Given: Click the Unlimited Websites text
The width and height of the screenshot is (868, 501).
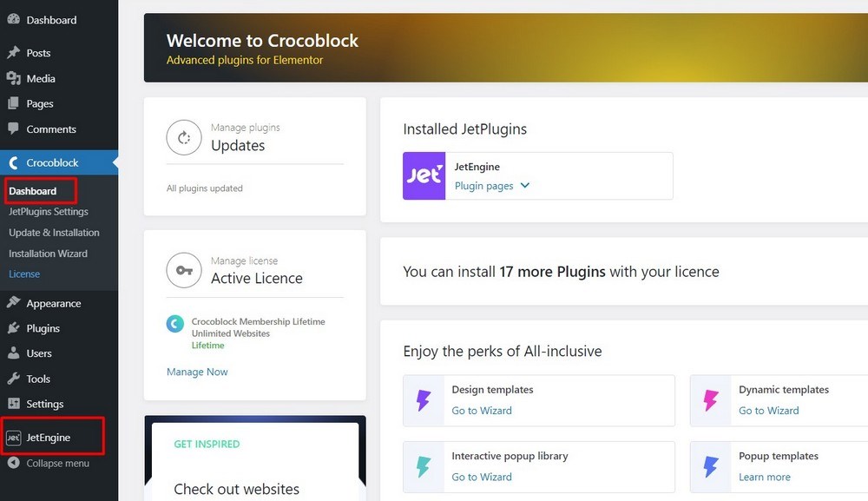Looking at the screenshot, I should pos(231,333).
